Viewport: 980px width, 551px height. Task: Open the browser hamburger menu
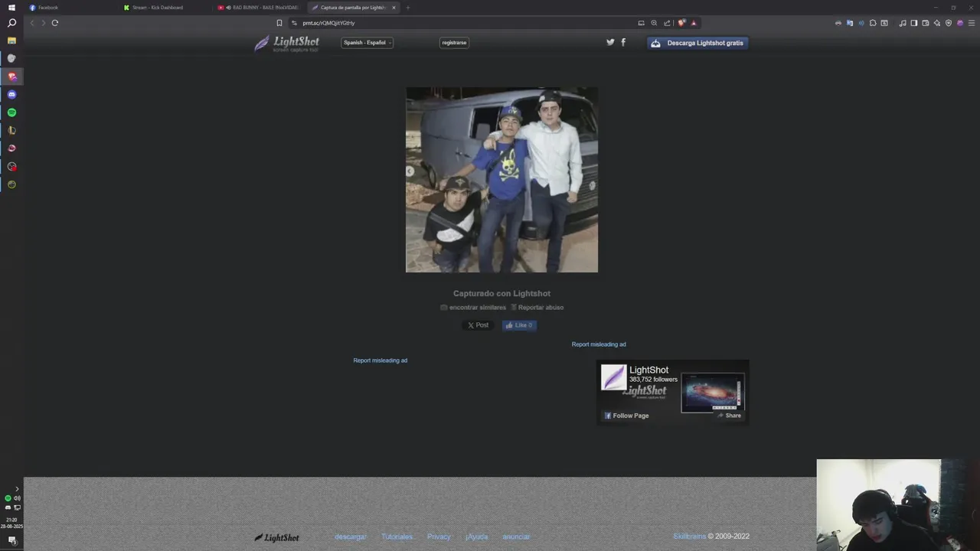(x=972, y=23)
